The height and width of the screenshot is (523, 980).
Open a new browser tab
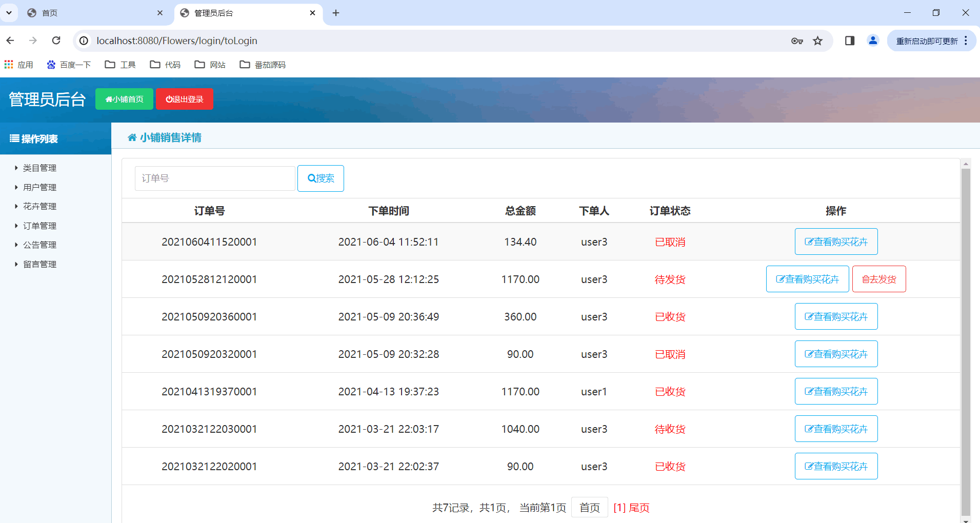click(336, 13)
